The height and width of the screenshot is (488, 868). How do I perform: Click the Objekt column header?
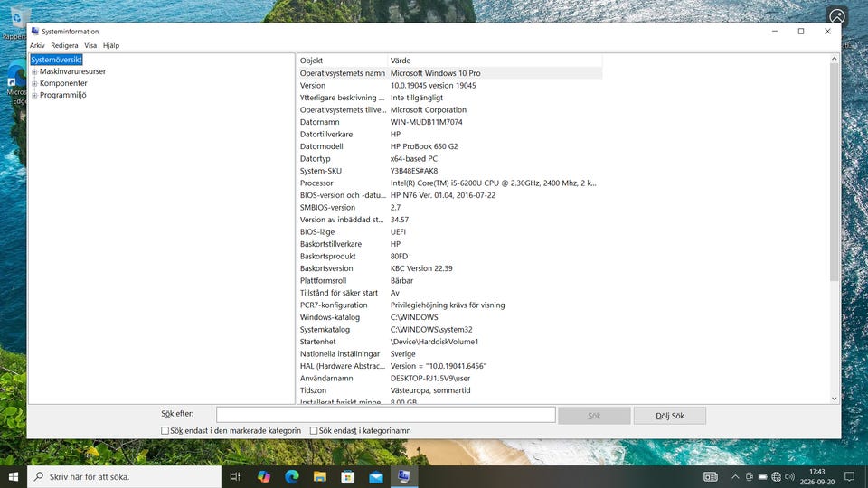[342, 61]
